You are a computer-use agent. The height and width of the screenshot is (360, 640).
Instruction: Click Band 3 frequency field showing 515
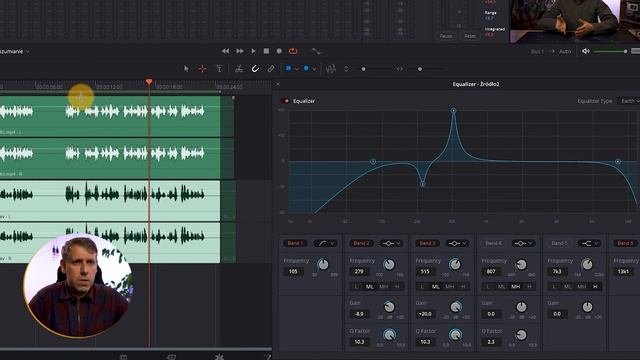425,271
